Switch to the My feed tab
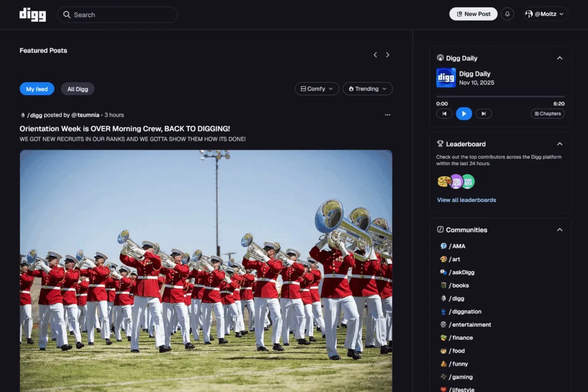 click(x=37, y=89)
